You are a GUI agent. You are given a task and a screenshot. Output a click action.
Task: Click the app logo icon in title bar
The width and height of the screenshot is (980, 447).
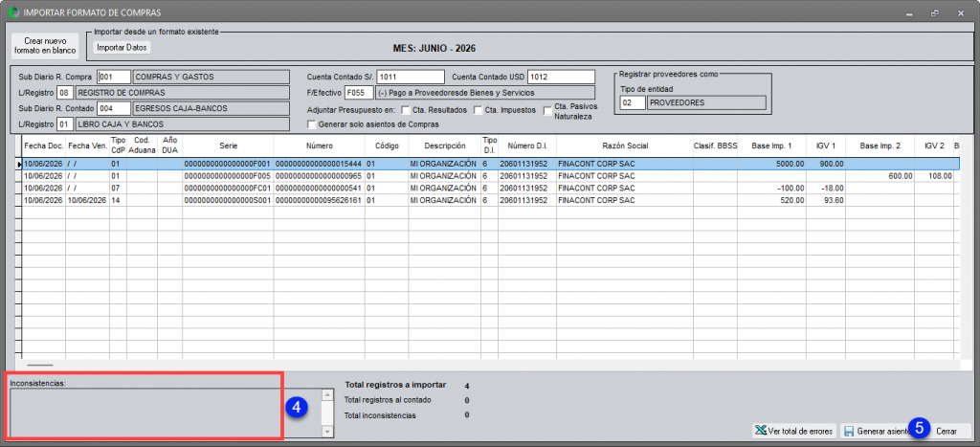[x=11, y=11]
